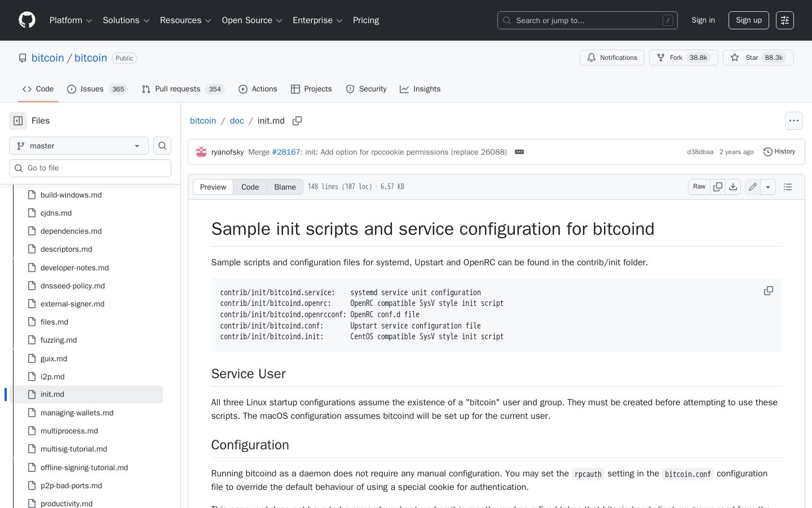Viewport: 812px width, 508px height.
Task: Open fuzzing.md in the sidebar
Action: click(x=59, y=340)
